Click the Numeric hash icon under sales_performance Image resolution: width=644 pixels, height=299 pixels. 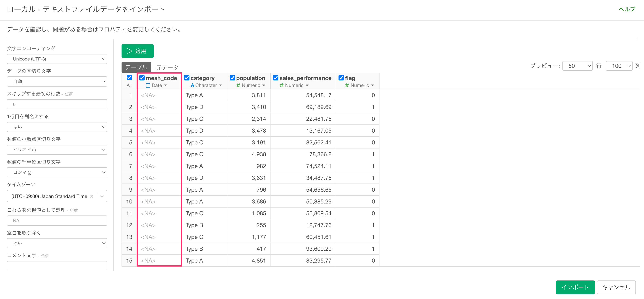pos(281,85)
